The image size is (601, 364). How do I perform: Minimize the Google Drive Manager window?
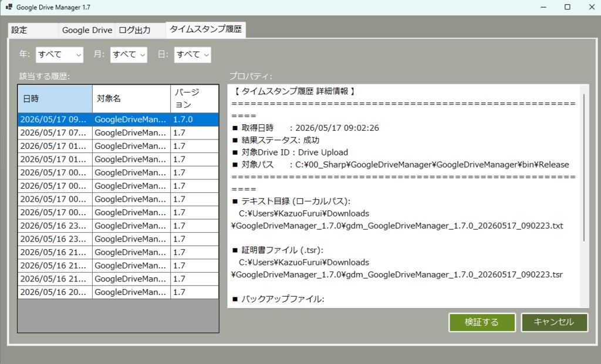coord(543,7)
